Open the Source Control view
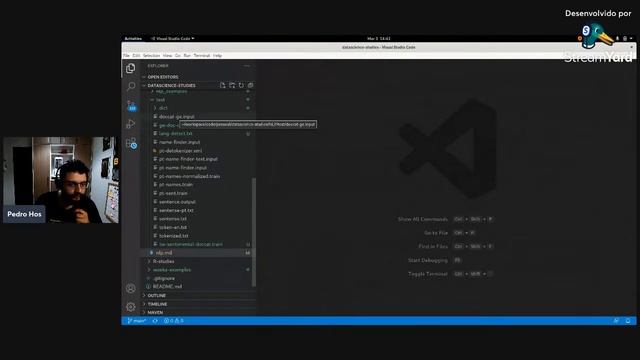 click(131, 105)
